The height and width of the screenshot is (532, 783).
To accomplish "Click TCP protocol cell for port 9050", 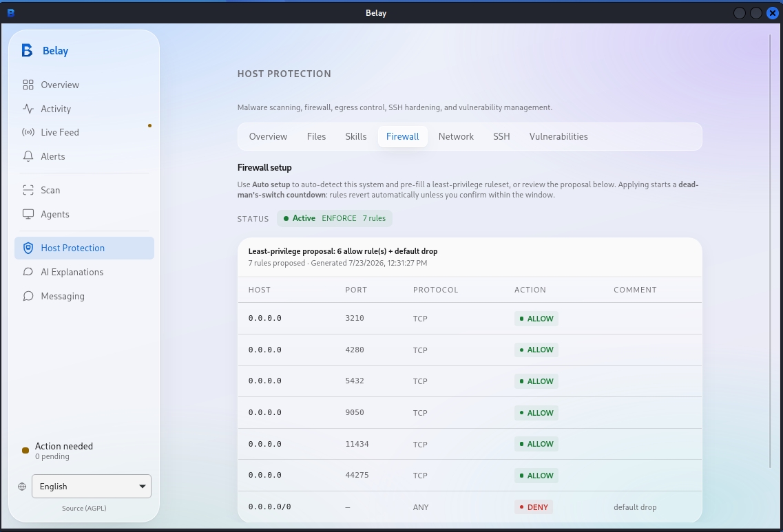I will (x=420, y=413).
